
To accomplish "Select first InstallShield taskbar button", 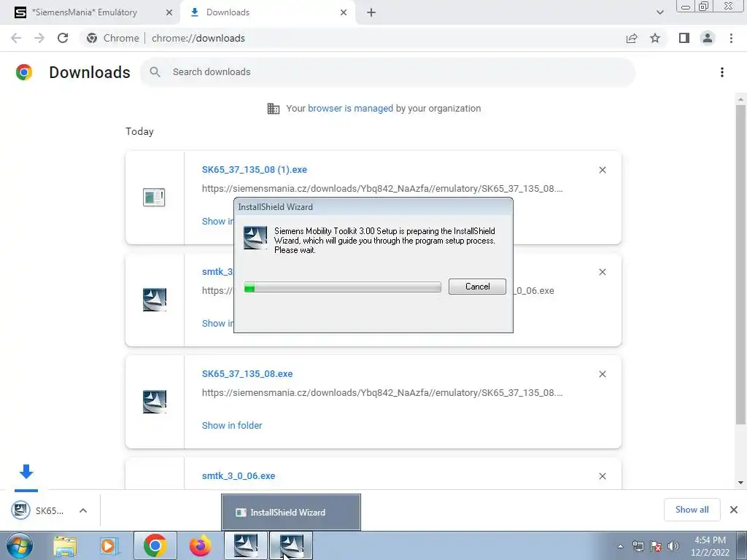I will [245, 545].
